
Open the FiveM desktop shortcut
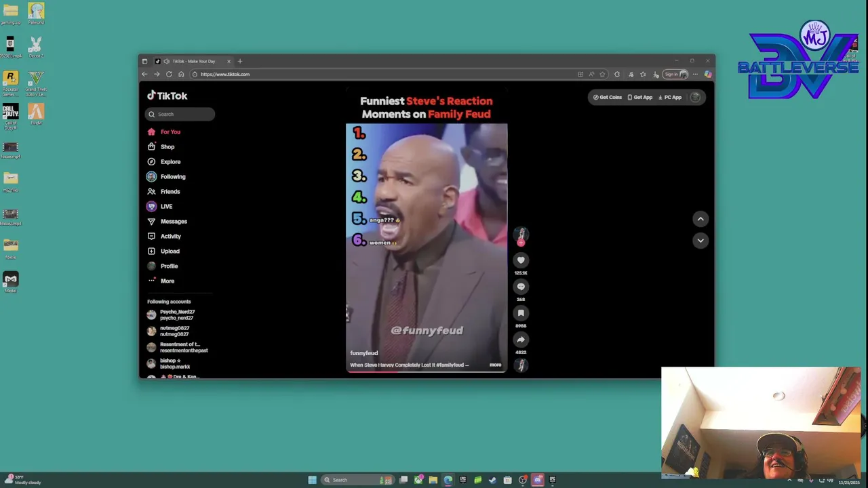tap(36, 114)
